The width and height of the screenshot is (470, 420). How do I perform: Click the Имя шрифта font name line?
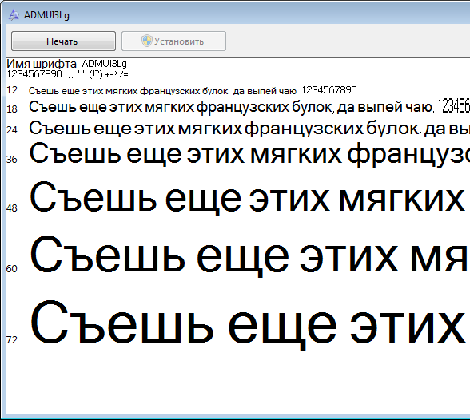coord(66,63)
